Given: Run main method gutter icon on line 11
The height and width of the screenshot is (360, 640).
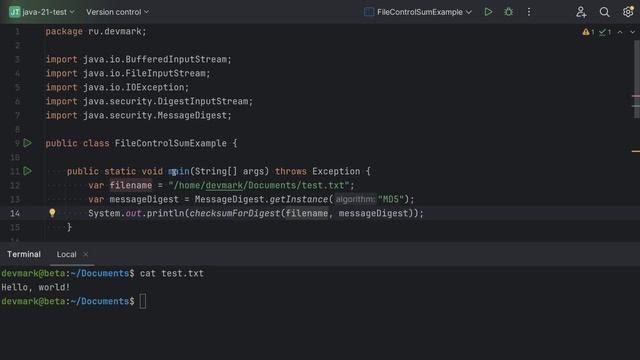Looking at the screenshot, I should click(x=27, y=171).
